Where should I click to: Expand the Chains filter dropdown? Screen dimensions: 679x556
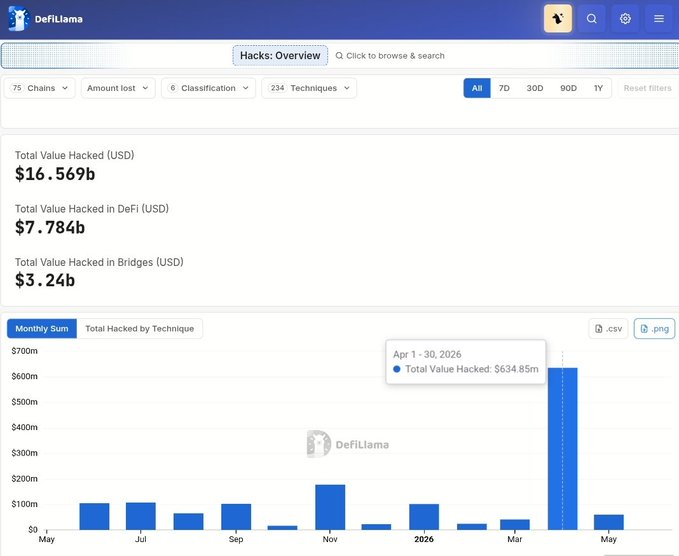pyautogui.click(x=39, y=88)
